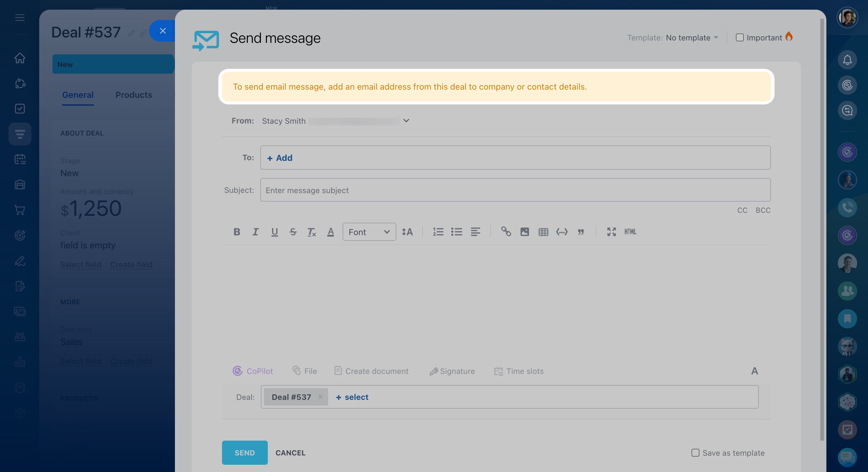868x472 pixels.
Task: Add a recipient via the + Add link
Action: click(280, 158)
